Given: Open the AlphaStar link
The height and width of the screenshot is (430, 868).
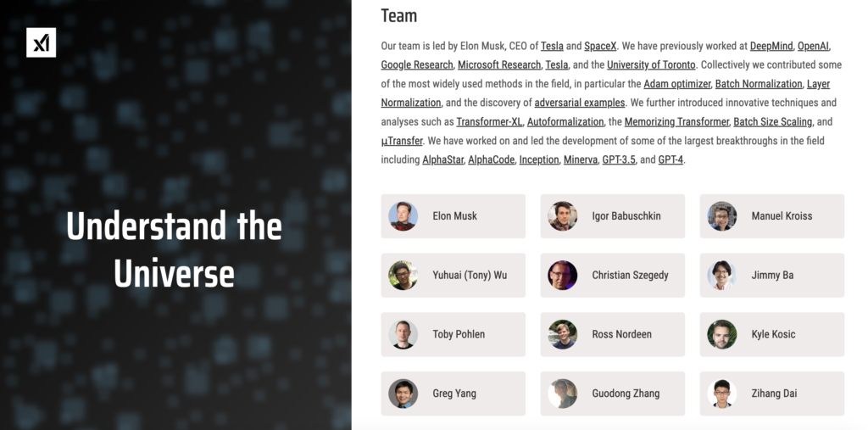Looking at the screenshot, I should [442, 159].
